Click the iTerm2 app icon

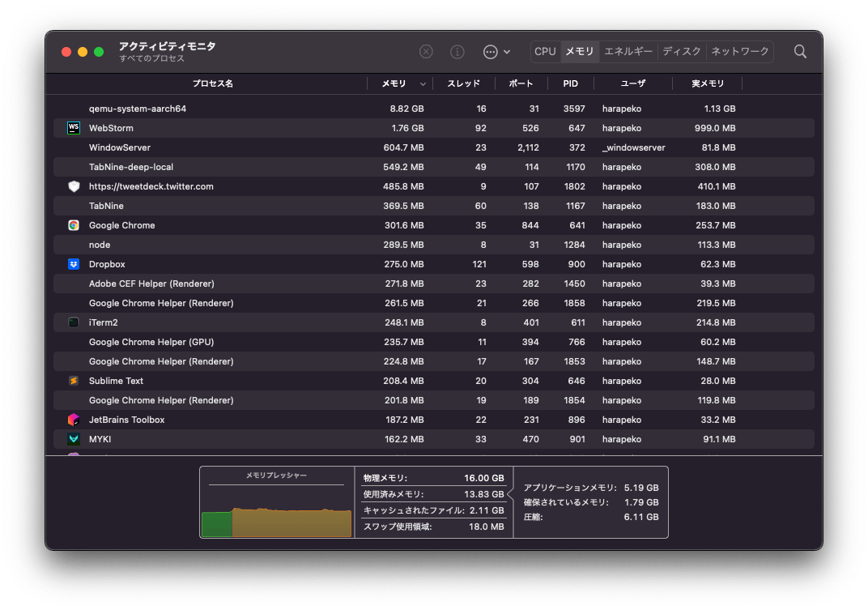[x=74, y=322]
